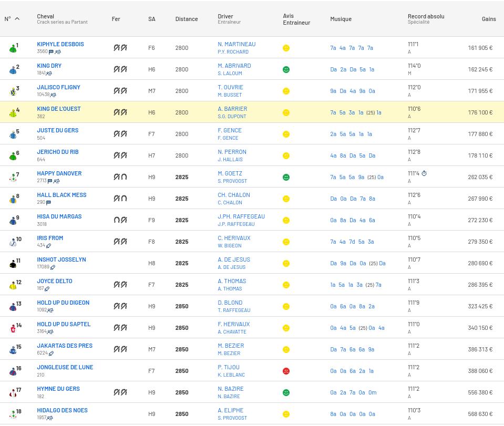Open horse HIDALGO DES NOES page
This screenshot has width=504, height=426.
[63, 410]
